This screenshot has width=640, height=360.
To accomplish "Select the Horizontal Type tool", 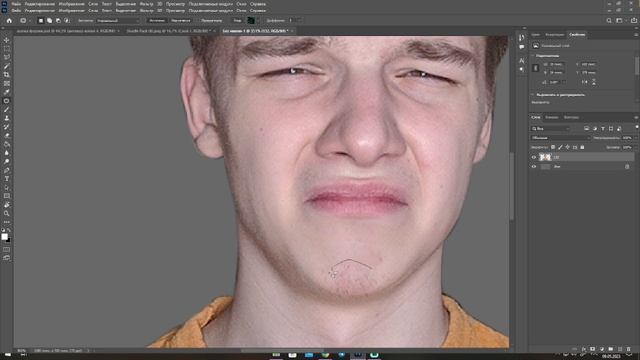I will [x=7, y=179].
